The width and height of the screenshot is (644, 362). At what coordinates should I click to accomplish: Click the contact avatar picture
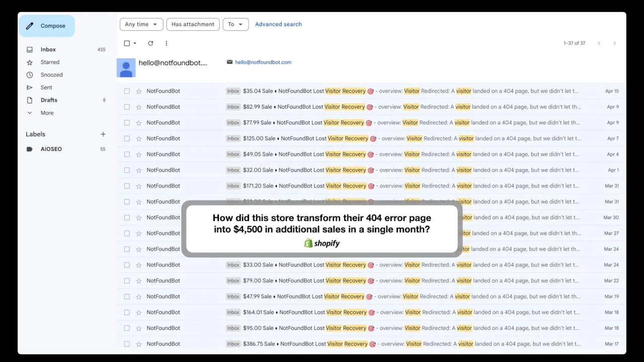[x=126, y=68]
